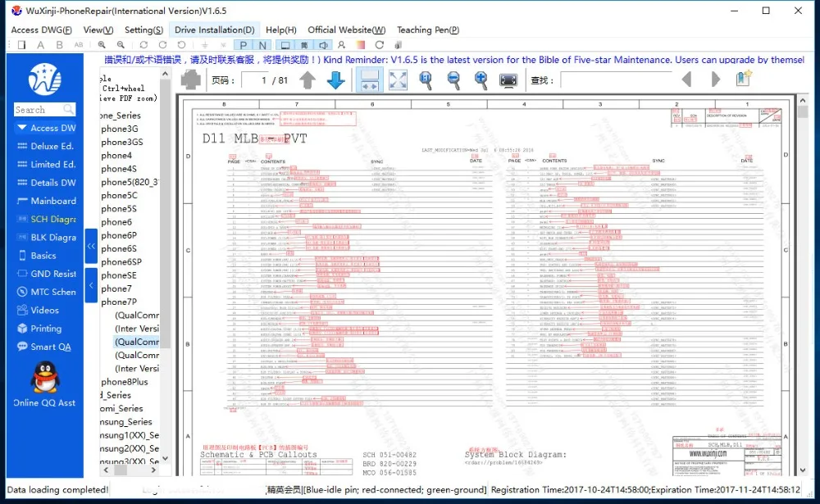Open the Teaching Pen(P) menu
This screenshot has width=820, height=504.
428,30
